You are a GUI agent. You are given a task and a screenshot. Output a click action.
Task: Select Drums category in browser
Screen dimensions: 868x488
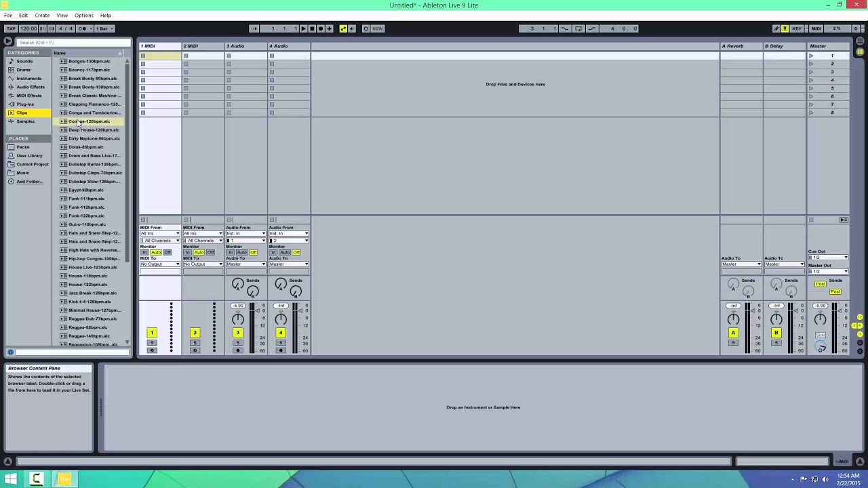pyautogui.click(x=24, y=70)
